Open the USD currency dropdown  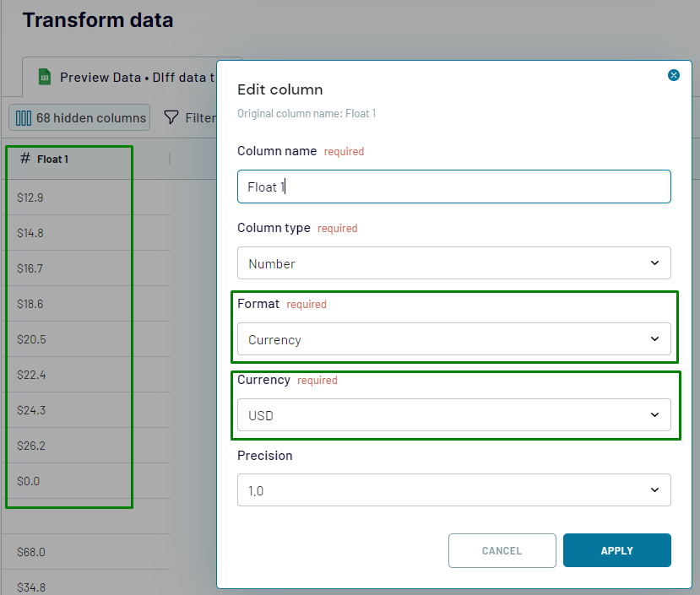pos(453,415)
